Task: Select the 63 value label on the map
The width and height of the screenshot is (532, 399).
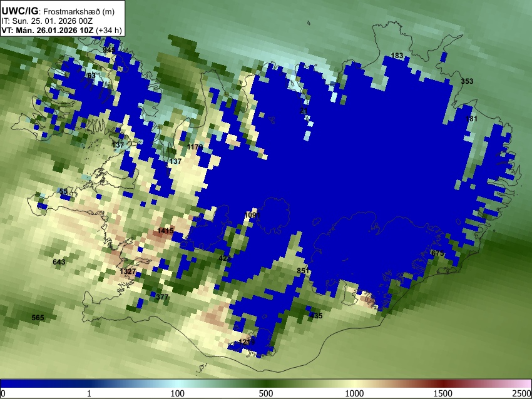Action: (x=91, y=76)
